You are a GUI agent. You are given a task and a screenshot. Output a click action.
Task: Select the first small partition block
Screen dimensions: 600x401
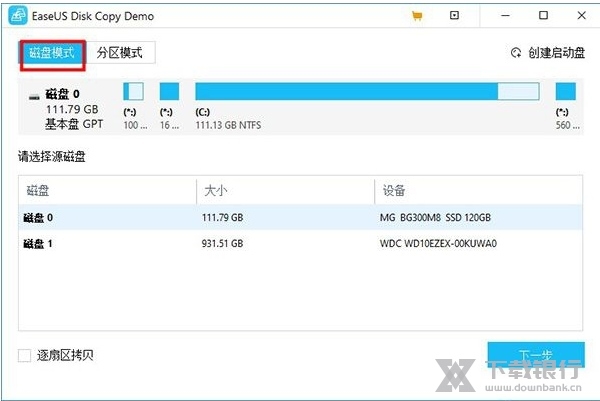pos(133,92)
